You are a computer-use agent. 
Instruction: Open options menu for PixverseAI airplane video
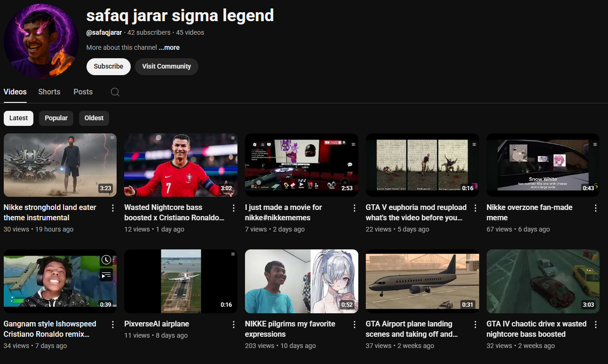pyautogui.click(x=234, y=325)
